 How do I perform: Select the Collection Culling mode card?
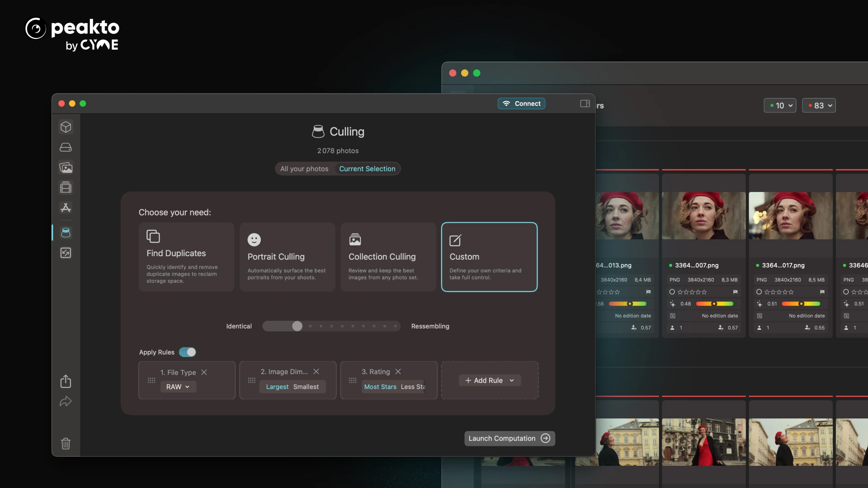[x=388, y=257]
